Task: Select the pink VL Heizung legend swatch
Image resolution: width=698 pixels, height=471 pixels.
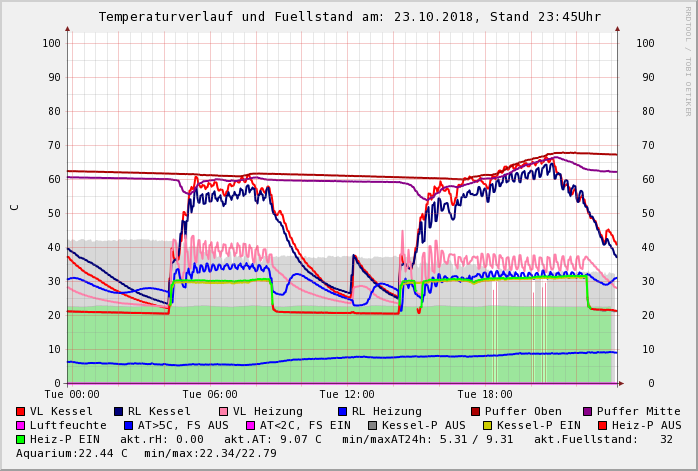Action: coord(224,411)
